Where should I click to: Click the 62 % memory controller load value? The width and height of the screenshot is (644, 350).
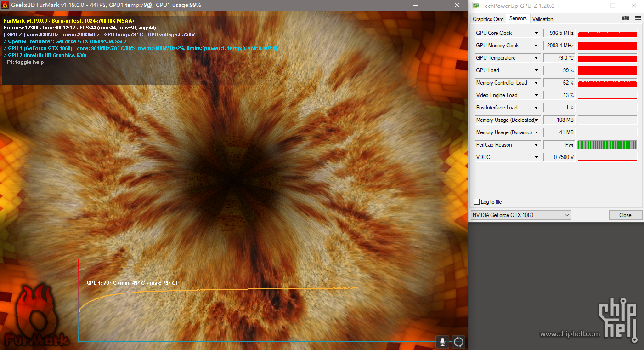559,83
